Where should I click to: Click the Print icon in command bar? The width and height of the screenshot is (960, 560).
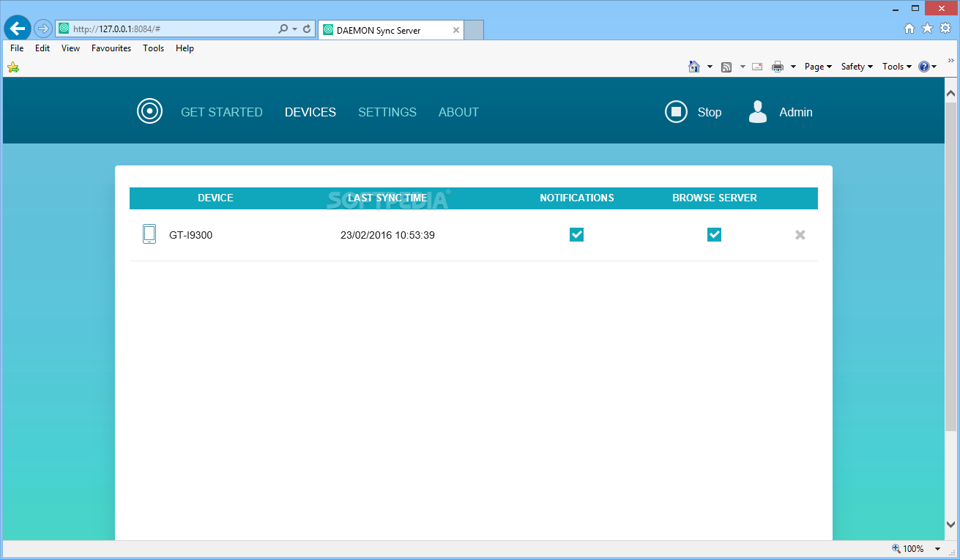tap(778, 67)
